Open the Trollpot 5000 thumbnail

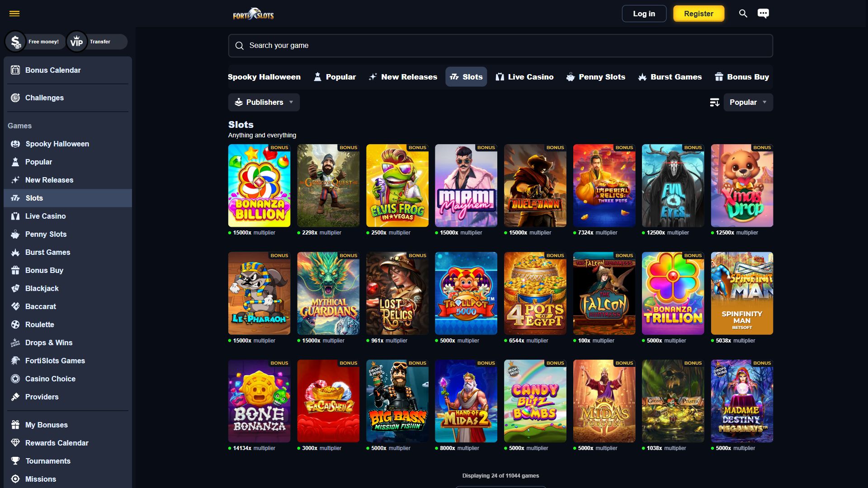(466, 294)
